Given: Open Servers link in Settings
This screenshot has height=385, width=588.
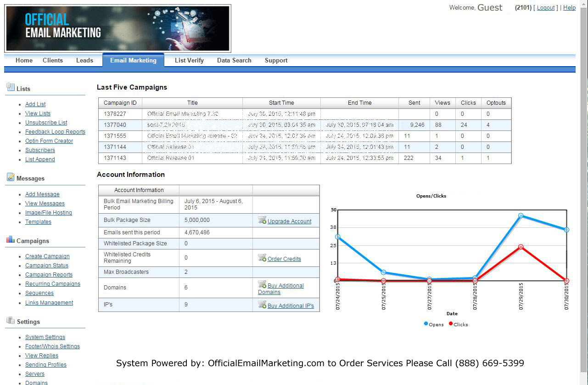Looking at the screenshot, I should click(x=35, y=374).
